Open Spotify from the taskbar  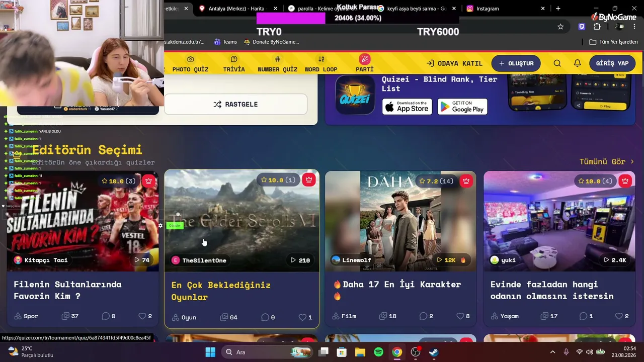pos(378,352)
